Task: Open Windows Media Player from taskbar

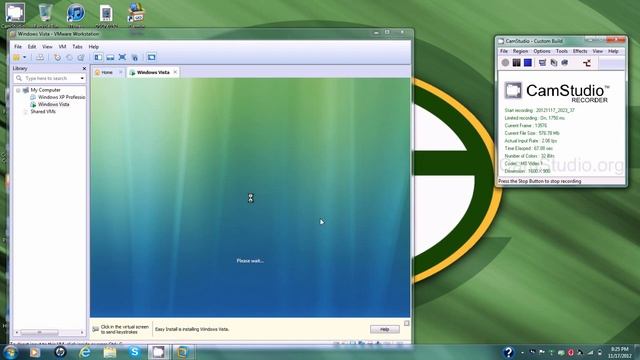Action: pyautogui.click(x=35, y=352)
